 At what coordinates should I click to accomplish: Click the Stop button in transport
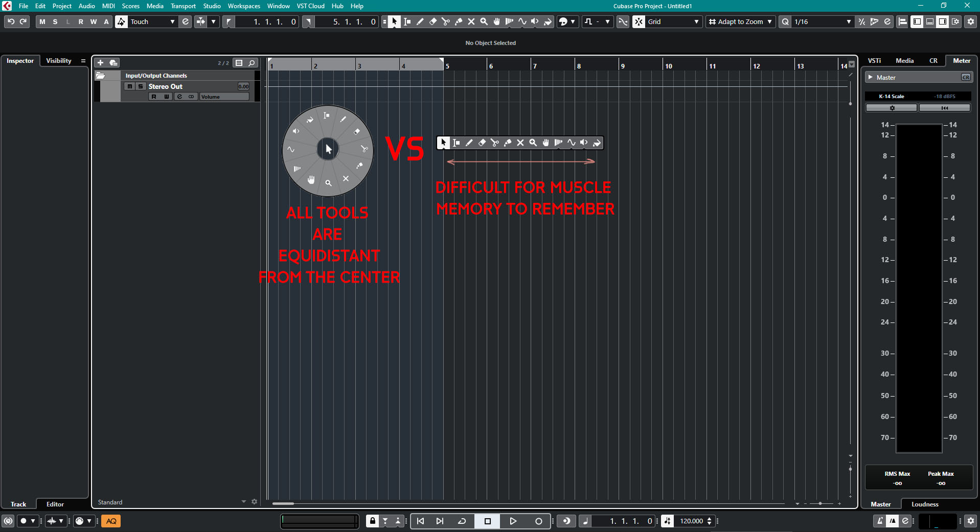pyautogui.click(x=488, y=521)
